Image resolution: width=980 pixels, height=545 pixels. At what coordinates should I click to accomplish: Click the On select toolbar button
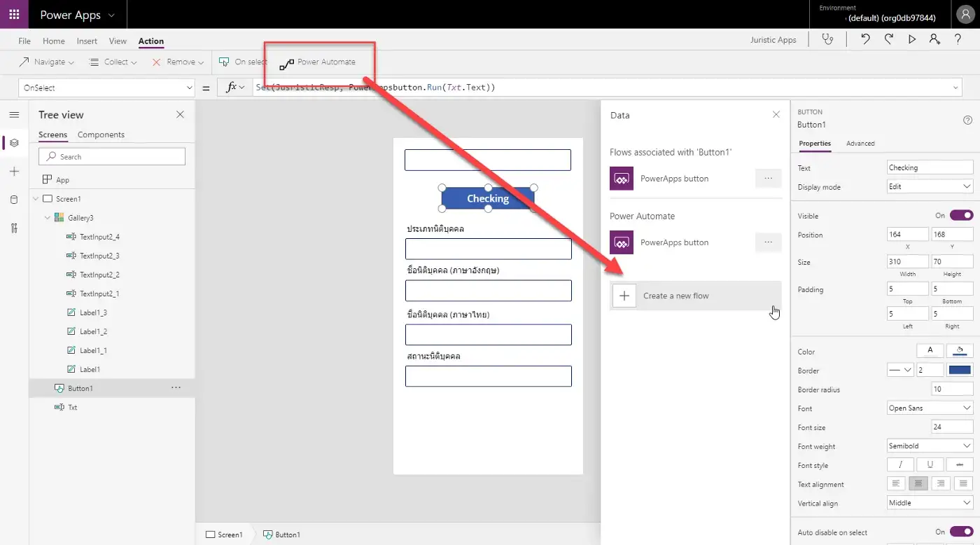(x=243, y=62)
